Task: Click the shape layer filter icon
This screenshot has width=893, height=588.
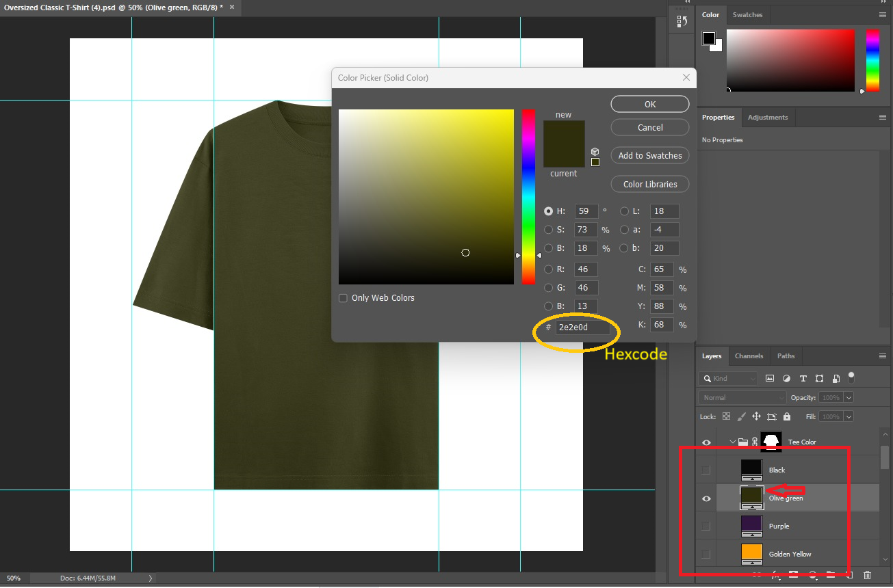Action: [x=819, y=378]
